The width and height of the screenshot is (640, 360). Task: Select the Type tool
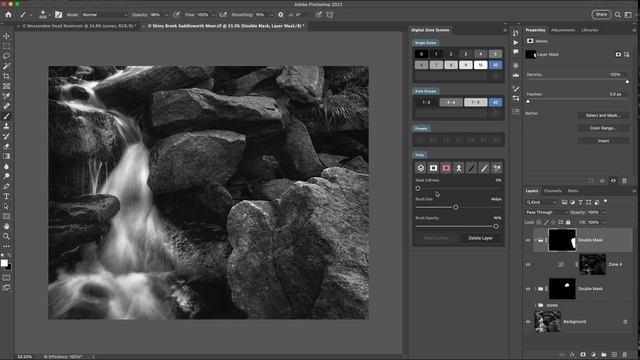(7, 196)
